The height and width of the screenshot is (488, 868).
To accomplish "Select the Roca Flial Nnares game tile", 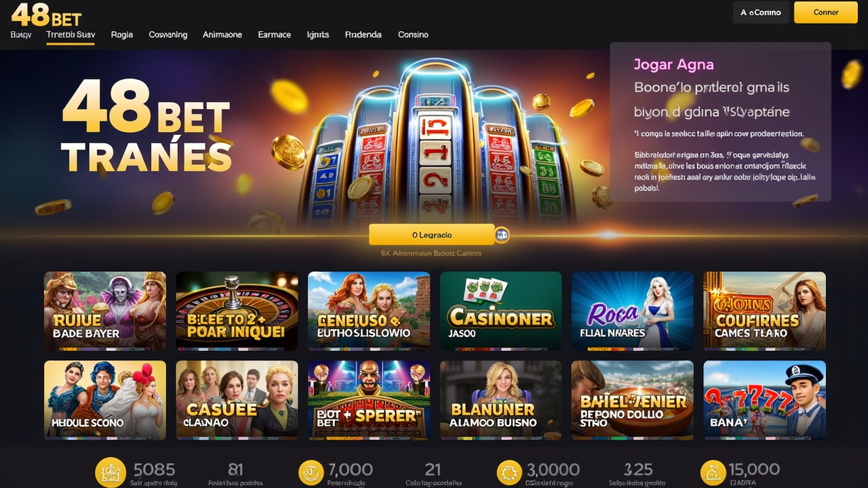I will [633, 310].
